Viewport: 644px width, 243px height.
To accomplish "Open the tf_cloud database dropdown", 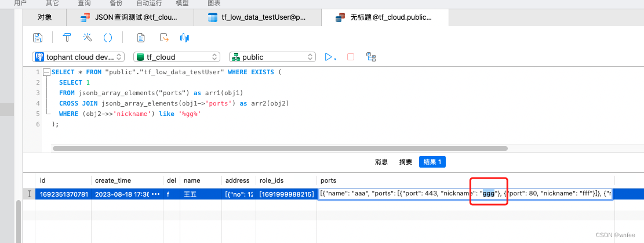I will click(x=177, y=57).
